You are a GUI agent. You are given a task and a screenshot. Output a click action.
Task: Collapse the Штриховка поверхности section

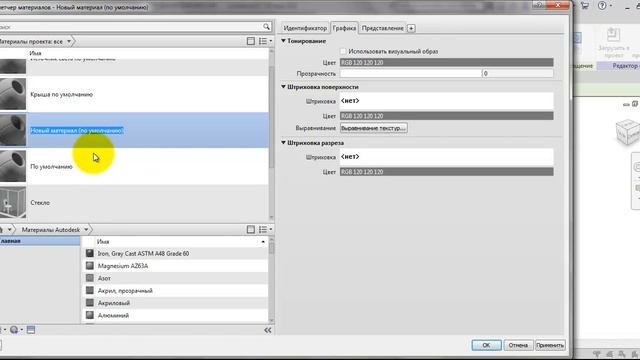(283, 87)
